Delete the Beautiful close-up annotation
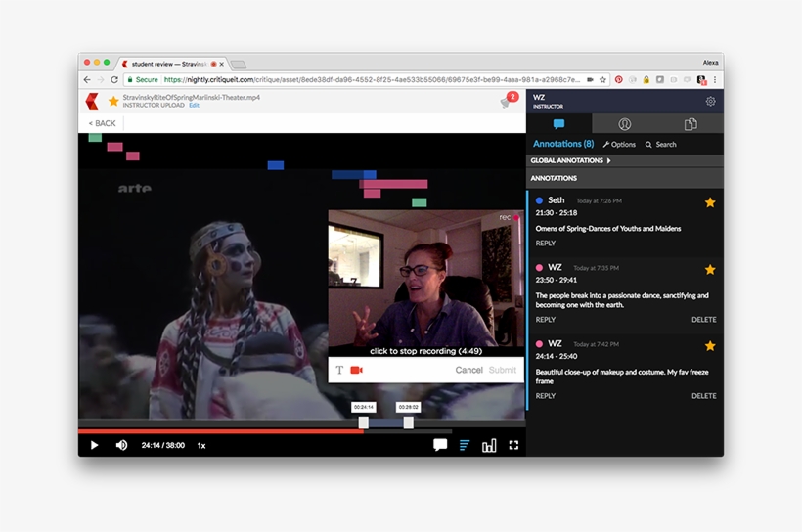The image size is (802, 532). tap(704, 395)
